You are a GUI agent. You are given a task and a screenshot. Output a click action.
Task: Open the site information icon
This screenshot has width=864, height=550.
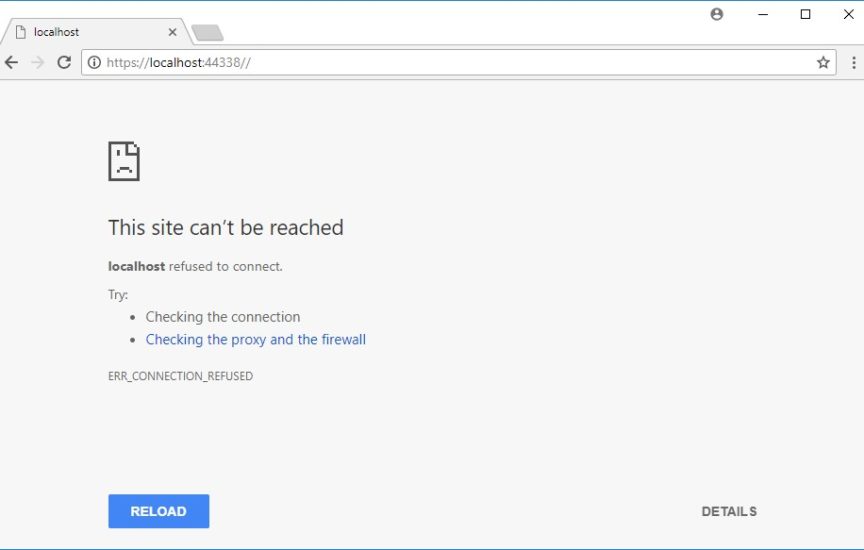[94, 62]
